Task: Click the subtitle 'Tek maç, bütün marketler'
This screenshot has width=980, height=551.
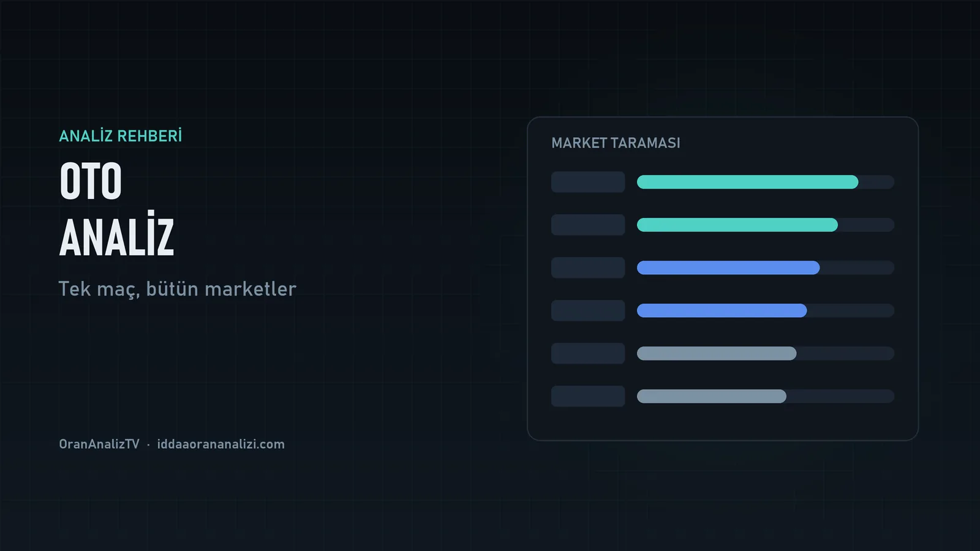Action: (x=177, y=289)
